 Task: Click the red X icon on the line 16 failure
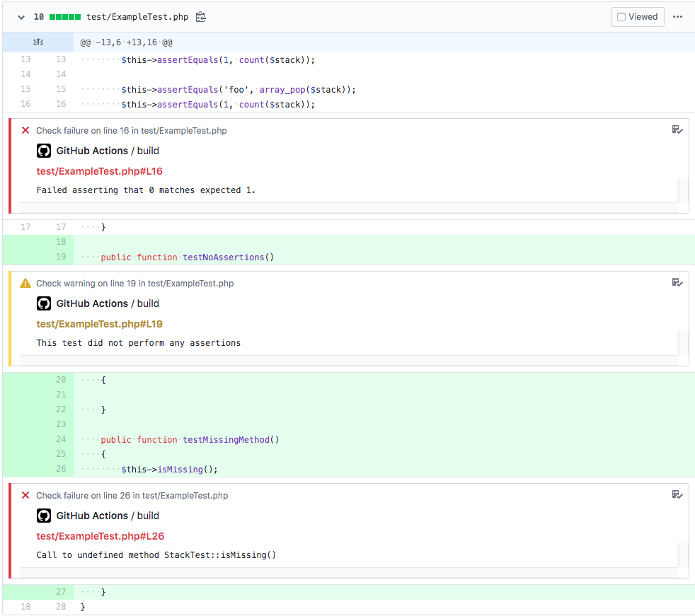pos(25,130)
